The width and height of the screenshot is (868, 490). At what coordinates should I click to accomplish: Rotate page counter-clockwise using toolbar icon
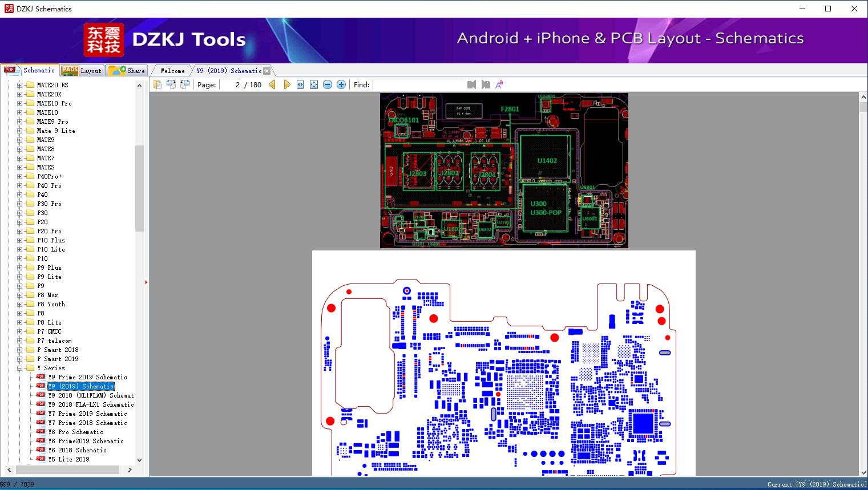(x=185, y=84)
